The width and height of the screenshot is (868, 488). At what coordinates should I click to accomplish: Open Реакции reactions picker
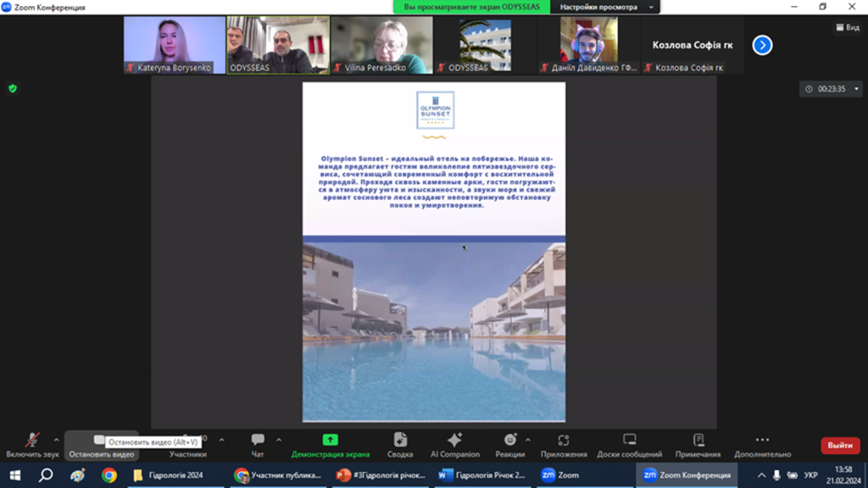509,445
